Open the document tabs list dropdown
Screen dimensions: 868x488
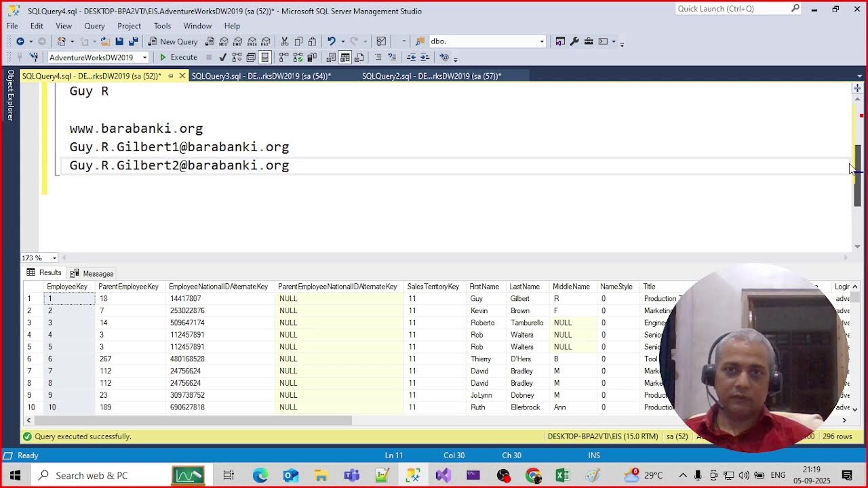pyautogui.click(x=860, y=76)
